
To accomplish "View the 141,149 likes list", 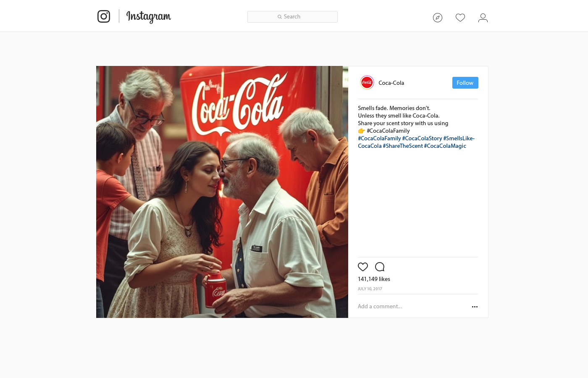I will 374,279.
